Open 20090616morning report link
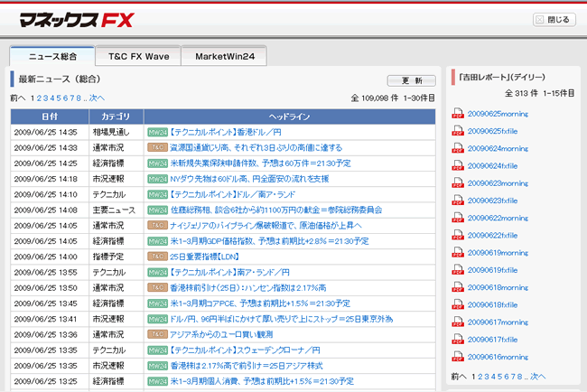Viewport: 587px width, 392px height. coord(498,357)
